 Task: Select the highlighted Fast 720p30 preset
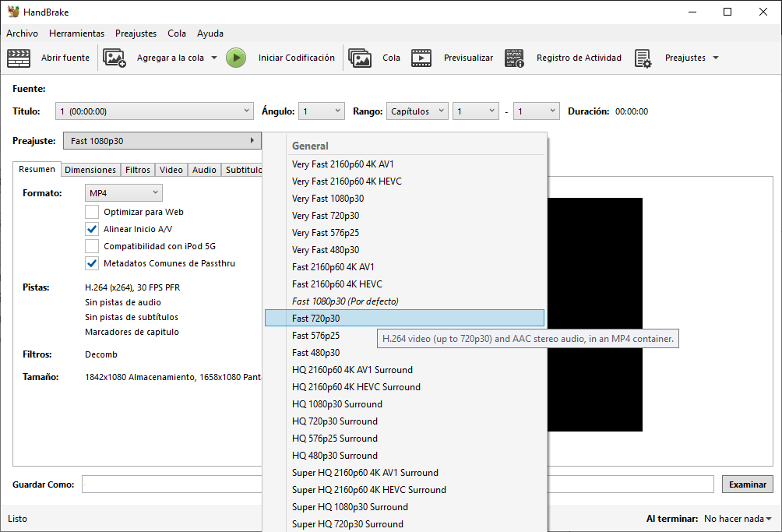pos(404,318)
